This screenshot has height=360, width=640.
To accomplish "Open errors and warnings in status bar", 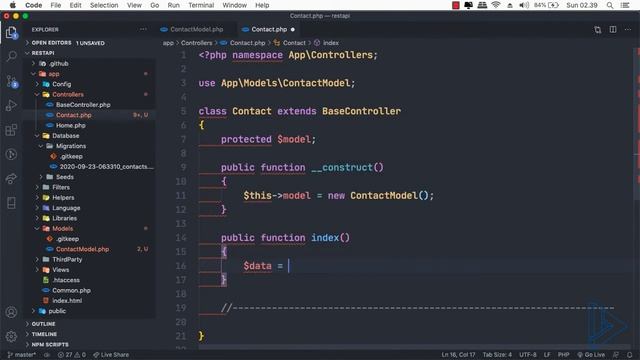I will (72, 355).
